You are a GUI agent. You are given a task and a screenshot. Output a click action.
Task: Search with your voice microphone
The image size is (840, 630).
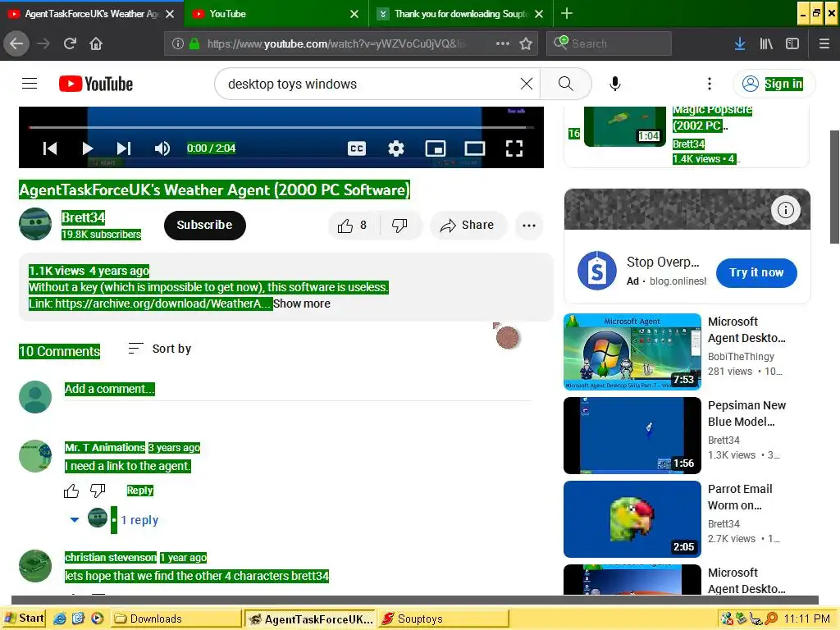(x=615, y=84)
